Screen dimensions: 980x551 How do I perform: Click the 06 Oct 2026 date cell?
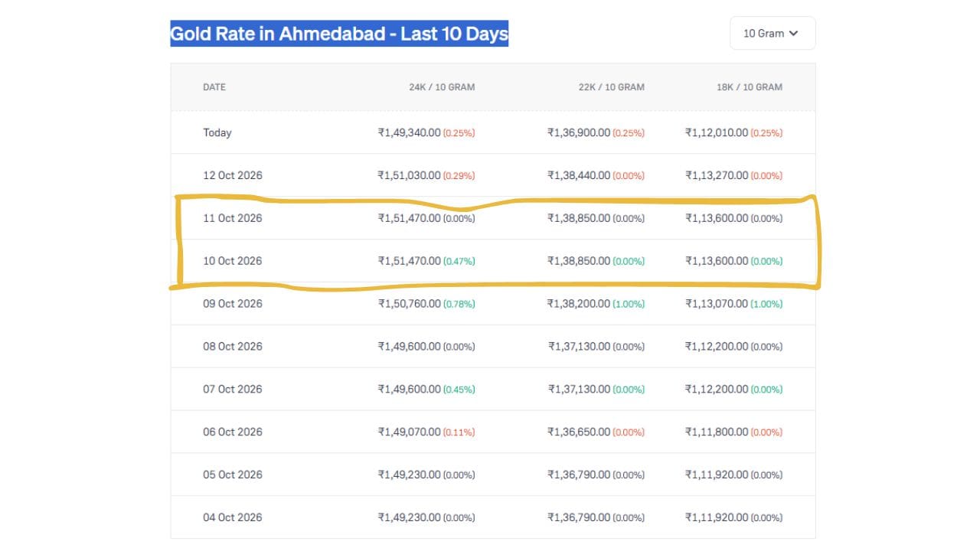point(233,432)
